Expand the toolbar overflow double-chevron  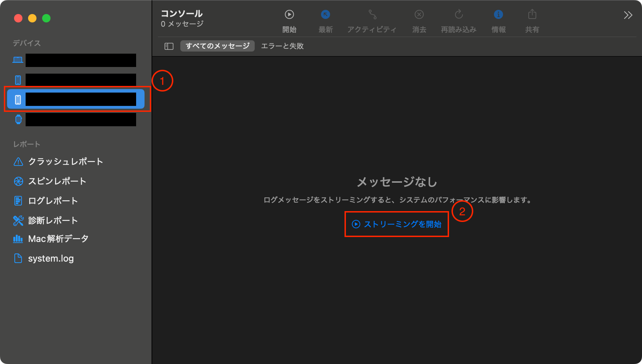tap(628, 15)
